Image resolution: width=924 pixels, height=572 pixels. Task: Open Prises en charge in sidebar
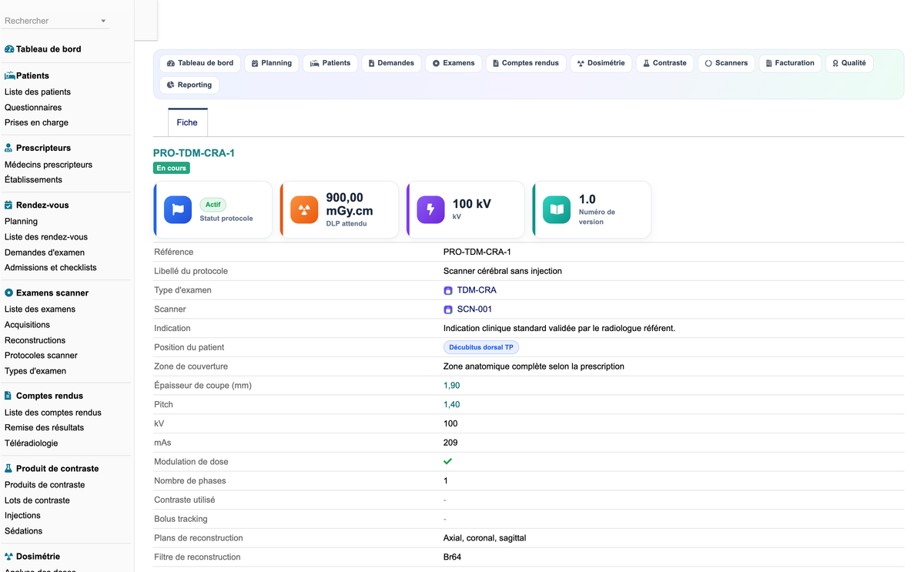pyautogui.click(x=36, y=122)
